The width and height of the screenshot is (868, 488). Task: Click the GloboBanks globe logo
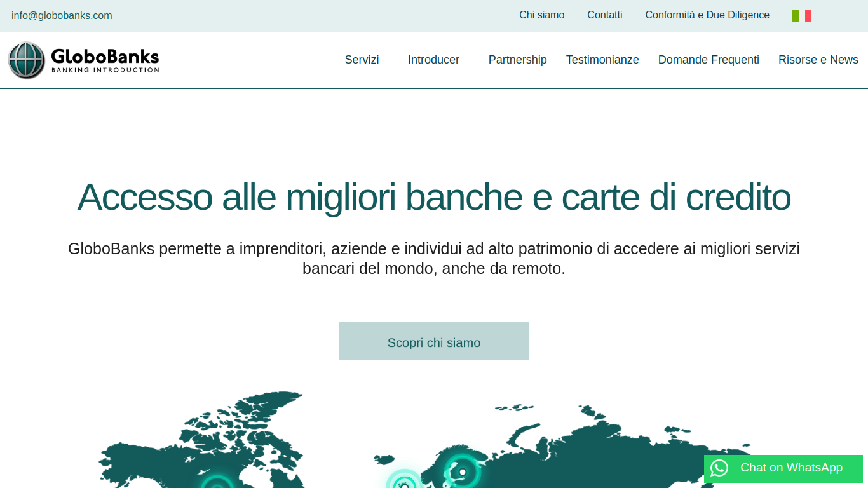pos(27,60)
